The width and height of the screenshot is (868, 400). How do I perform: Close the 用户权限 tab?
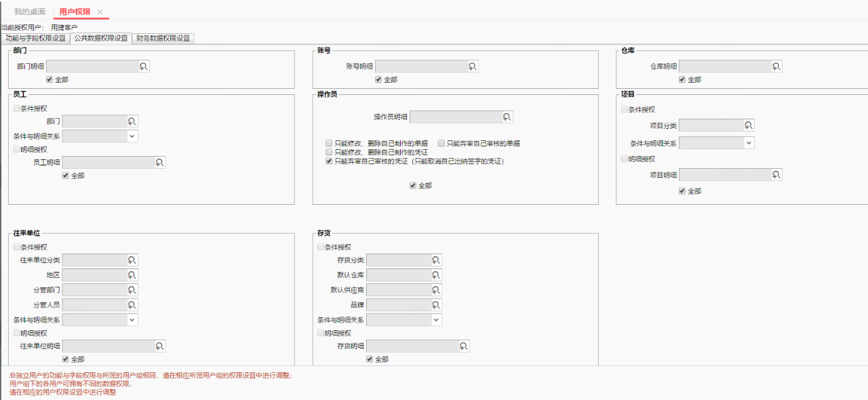[x=100, y=12]
